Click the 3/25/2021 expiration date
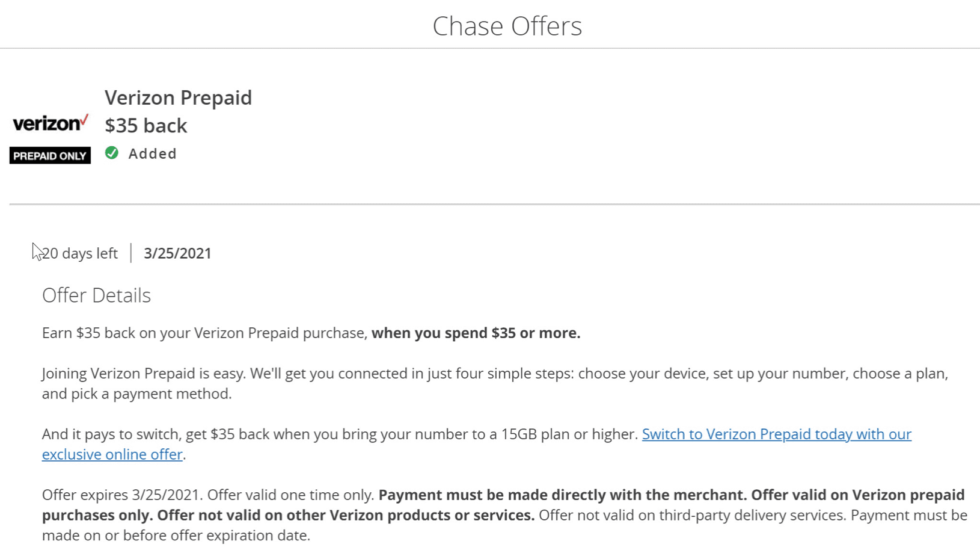This screenshot has height=556, width=980. [177, 253]
